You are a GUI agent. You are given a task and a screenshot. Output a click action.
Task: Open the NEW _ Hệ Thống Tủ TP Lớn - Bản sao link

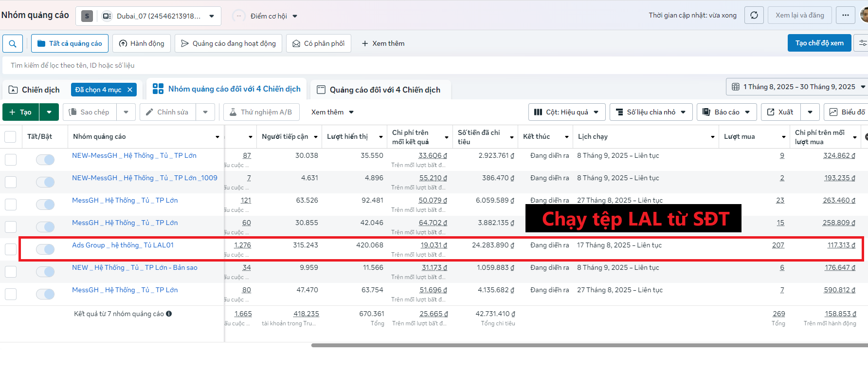click(x=134, y=267)
